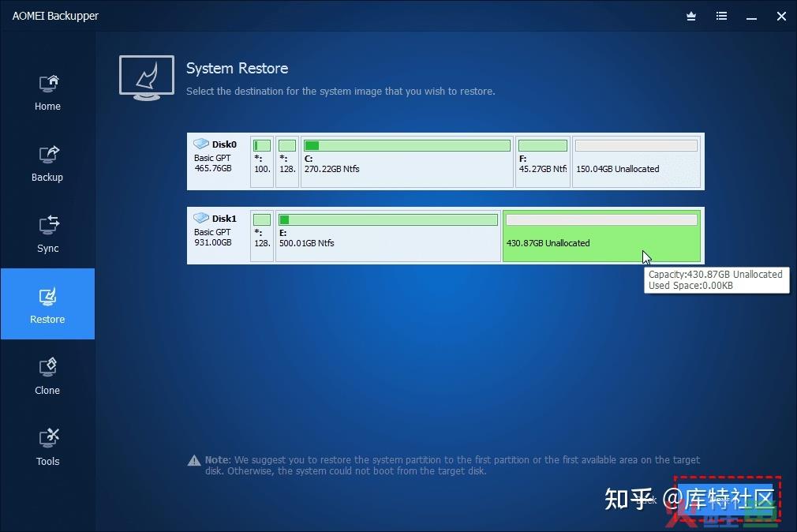Screen dimensions: 797x532
Task: Go to the Backup section
Action: (x=47, y=163)
